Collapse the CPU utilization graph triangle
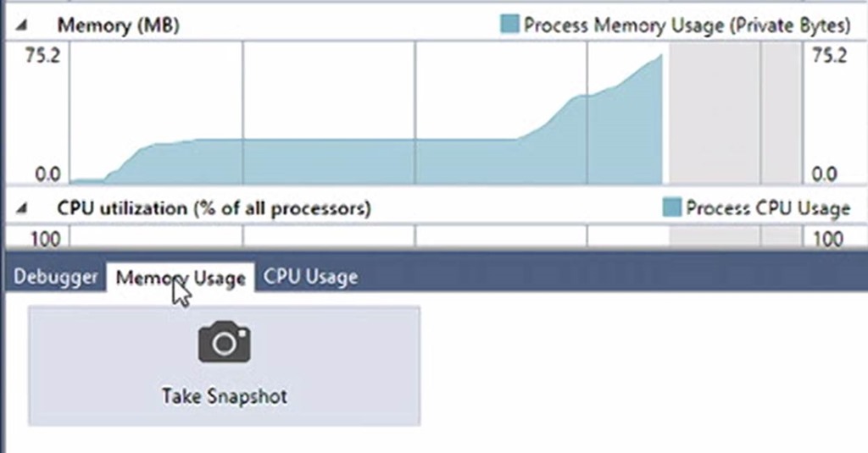Image resolution: width=868 pixels, height=453 pixels. [21, 208]
